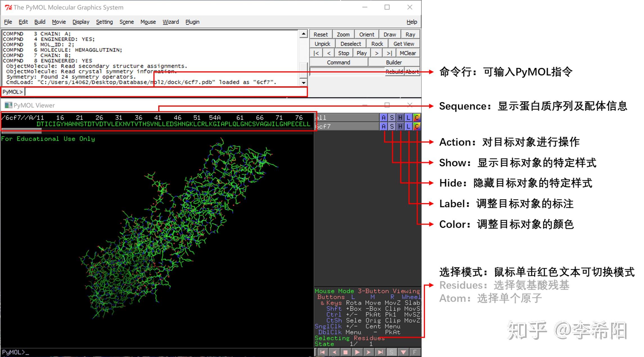Click inside the PyMOL command input field
The width and height of the screenshot is (644, 357).
(141, 91)
